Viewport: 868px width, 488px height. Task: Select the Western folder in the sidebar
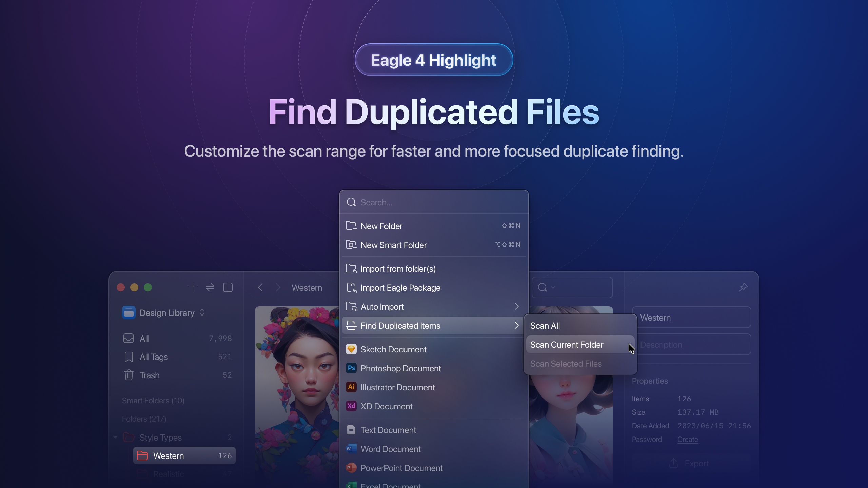[169, 455]
